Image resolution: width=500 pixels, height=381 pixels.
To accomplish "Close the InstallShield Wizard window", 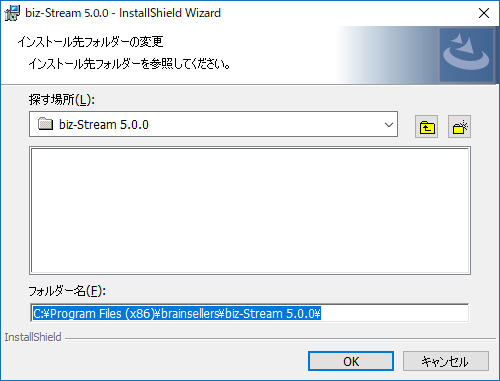I will [484, 13].
